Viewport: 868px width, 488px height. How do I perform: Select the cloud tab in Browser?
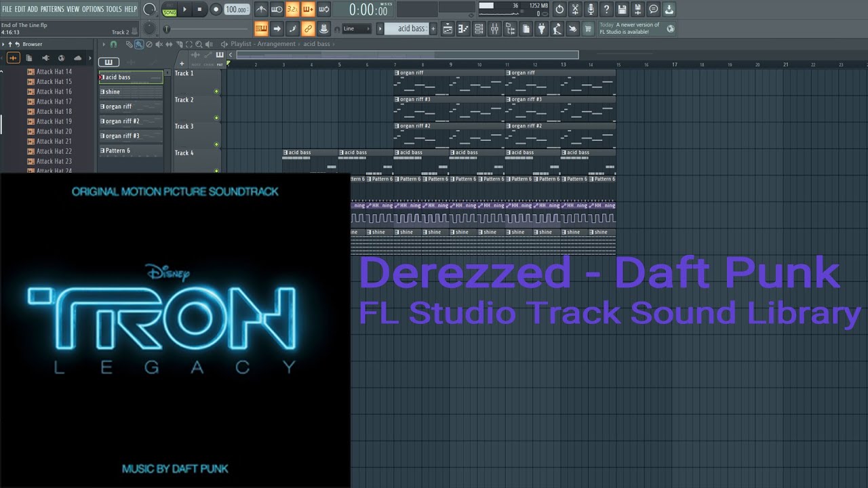[77, 58]
